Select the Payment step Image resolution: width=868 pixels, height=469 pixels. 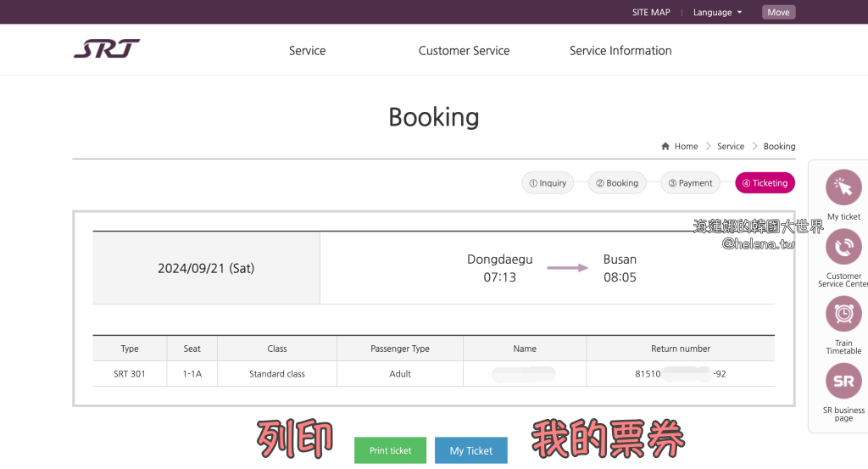[690, 182]
